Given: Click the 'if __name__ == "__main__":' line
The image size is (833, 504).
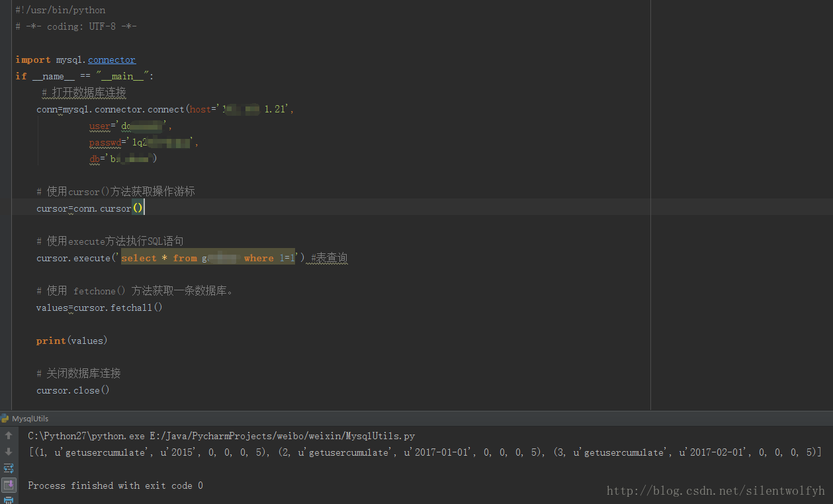Looking at the screenshot, I should (x=85, y=76).
